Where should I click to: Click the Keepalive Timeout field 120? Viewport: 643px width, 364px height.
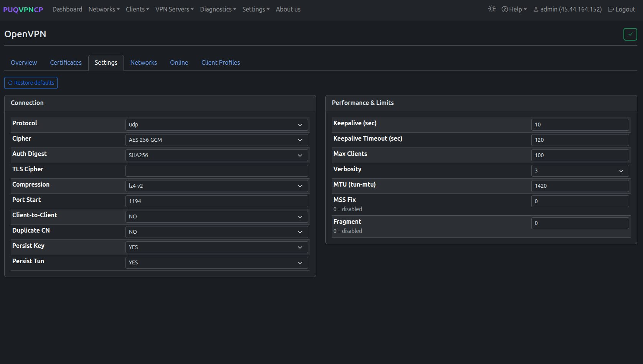(x=580, y=140)
